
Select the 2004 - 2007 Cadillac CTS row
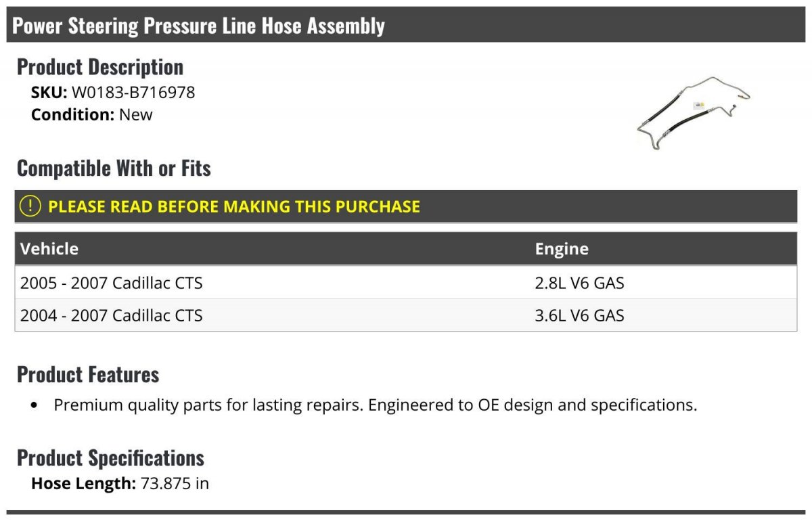click(x=406, y=315)
